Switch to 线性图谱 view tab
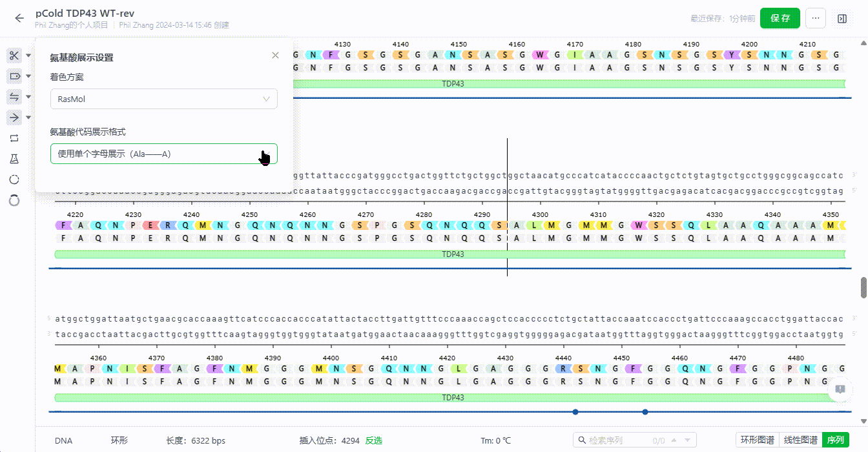Screen dimensions: 868x452 [x=800, y=440]
